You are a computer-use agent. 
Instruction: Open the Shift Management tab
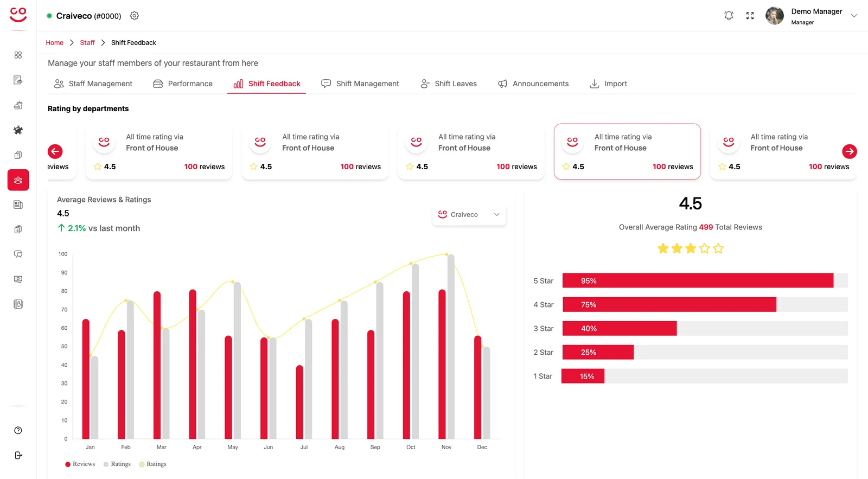(360, 84)
